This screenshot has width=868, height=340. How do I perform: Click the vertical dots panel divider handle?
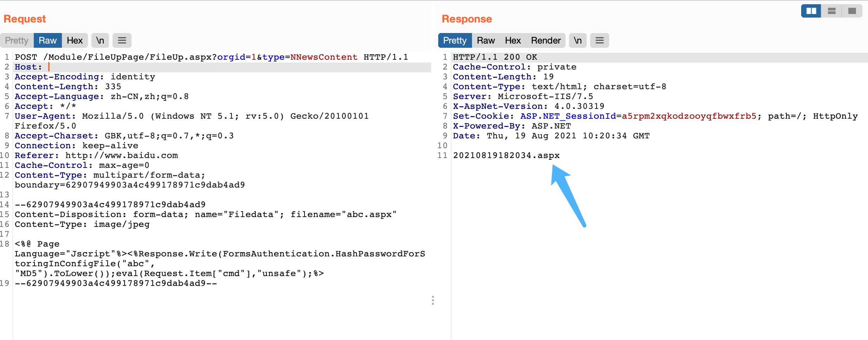pos(433,300)
